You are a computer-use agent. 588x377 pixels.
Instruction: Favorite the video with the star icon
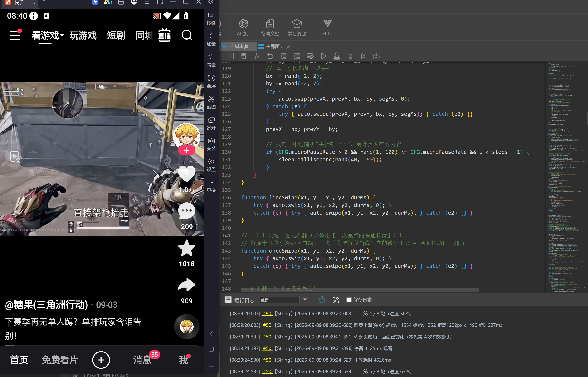(187, 248)
